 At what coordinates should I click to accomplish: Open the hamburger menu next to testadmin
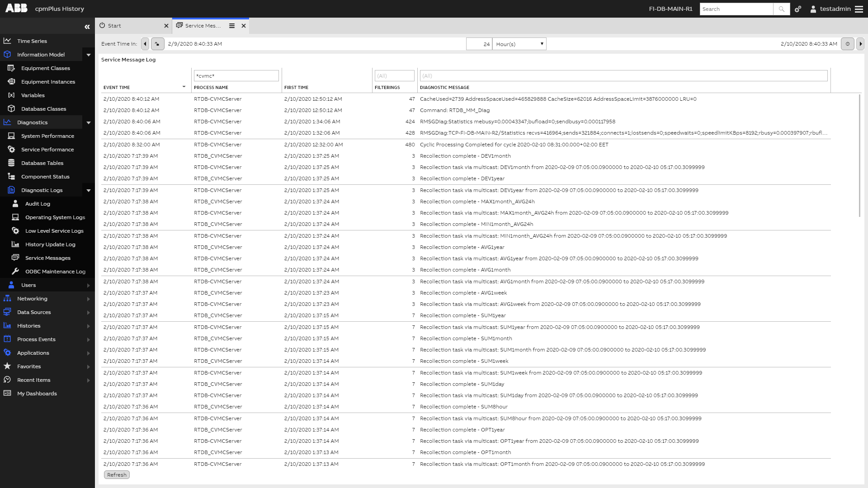pyautogui.click(x=859, y=9)
